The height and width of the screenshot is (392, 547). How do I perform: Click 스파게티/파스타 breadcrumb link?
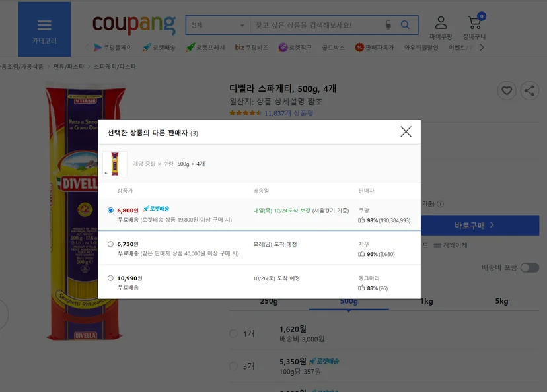point(115,67)
